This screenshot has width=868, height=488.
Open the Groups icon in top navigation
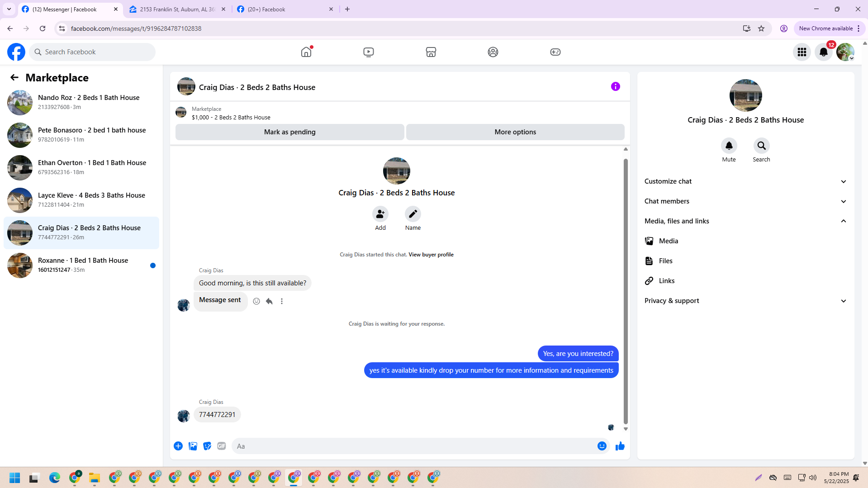[x=493, y=52]
